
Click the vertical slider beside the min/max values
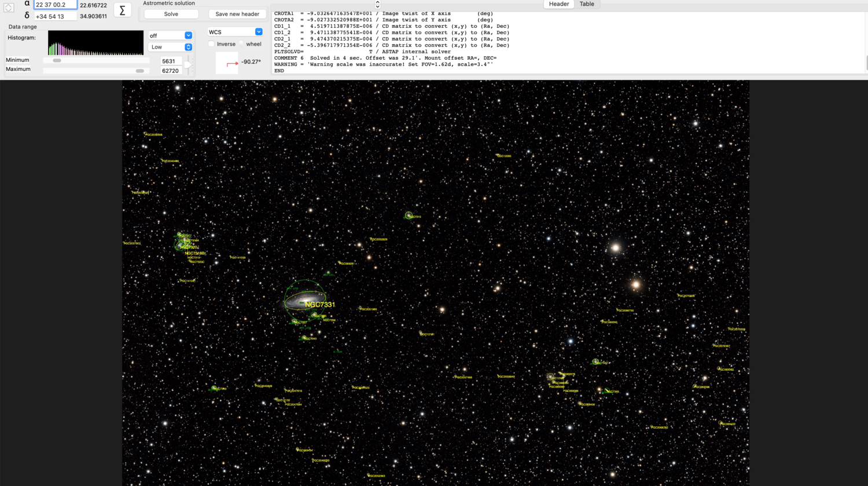(188, 65)
